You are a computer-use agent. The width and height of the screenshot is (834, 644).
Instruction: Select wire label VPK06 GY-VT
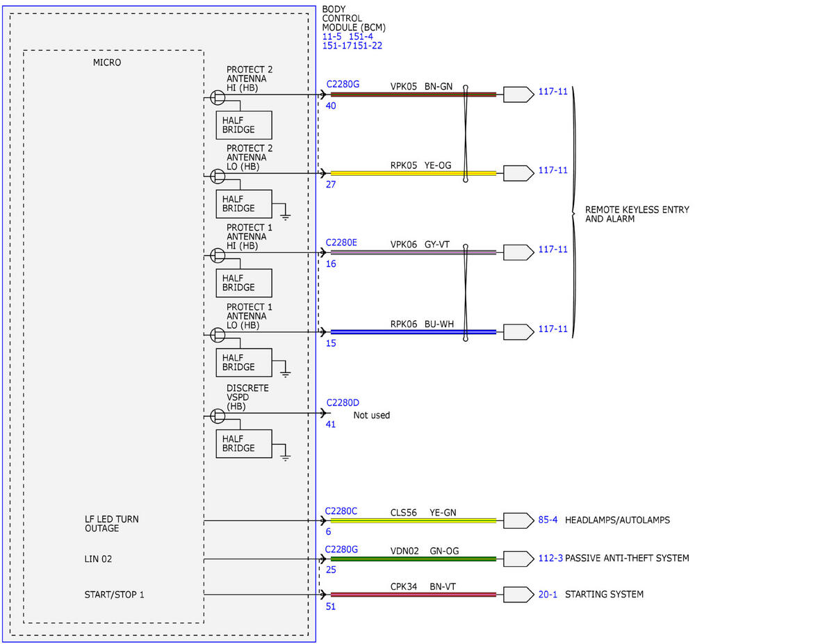[x=420, y=245]
